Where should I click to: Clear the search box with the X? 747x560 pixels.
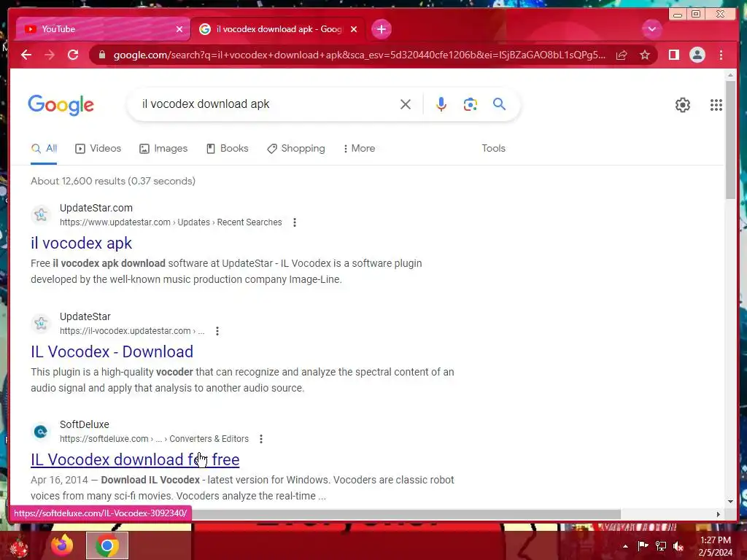406,104
